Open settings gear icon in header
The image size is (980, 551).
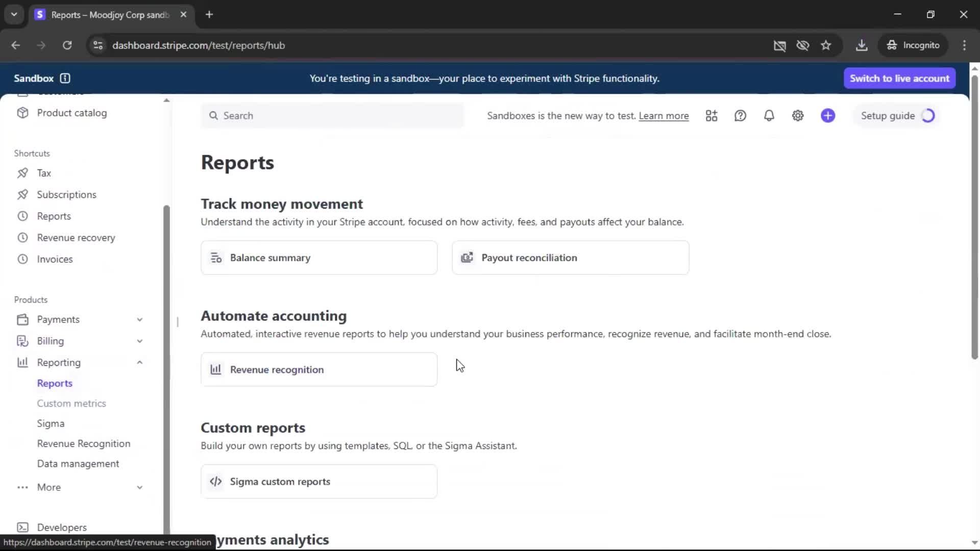(798, 116)
